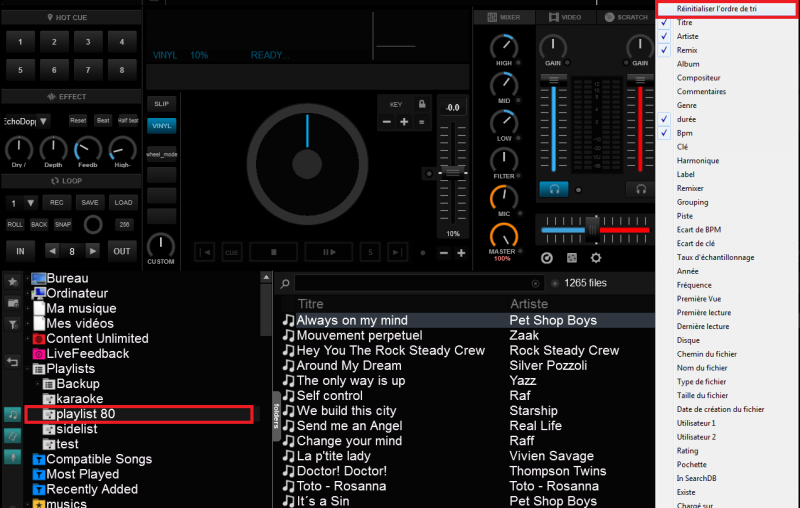Click the vertical folders panel handle
This screenshot has height=508, width=800.
click(276, 416)
